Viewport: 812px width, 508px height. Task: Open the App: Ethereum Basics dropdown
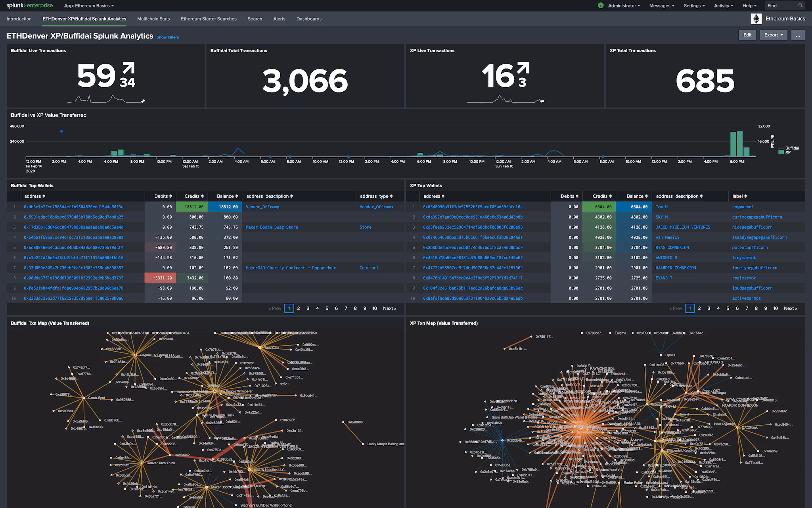(89, 6)
